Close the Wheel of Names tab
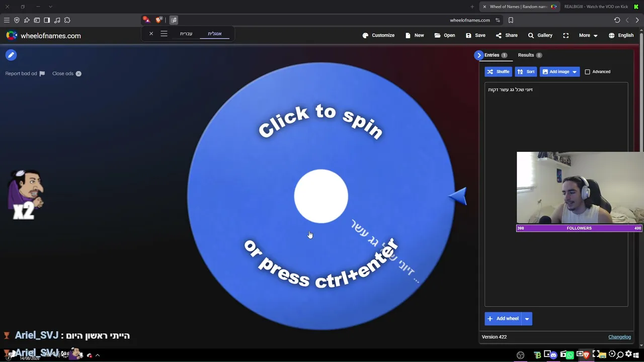644x362 pixels. point(485,7)
